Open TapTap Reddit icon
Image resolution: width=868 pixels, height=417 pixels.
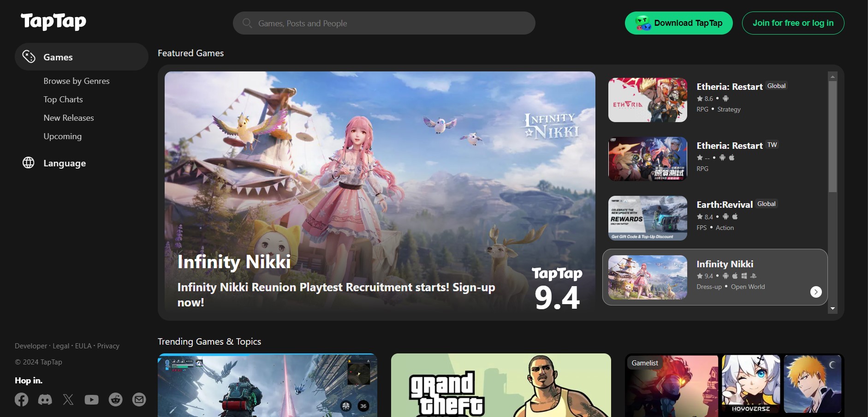tap(115, 399)
